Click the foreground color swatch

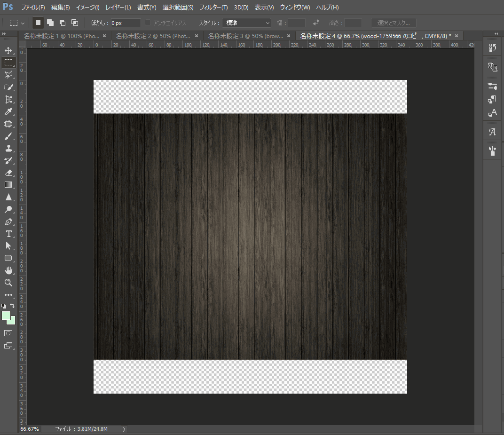6,316
